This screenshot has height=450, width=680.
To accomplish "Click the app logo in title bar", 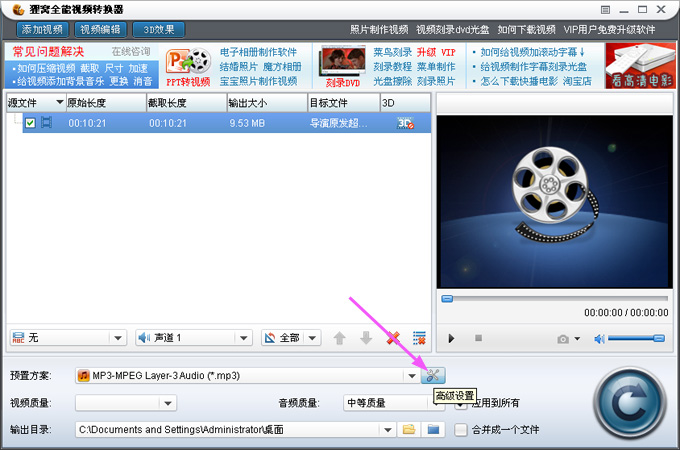I will [18, 9].
